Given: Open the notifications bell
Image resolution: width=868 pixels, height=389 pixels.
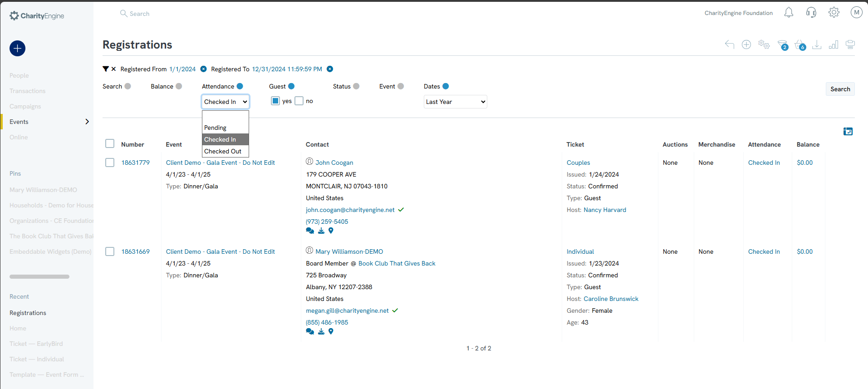Looking at the screenshot, I should pos(789,13).
